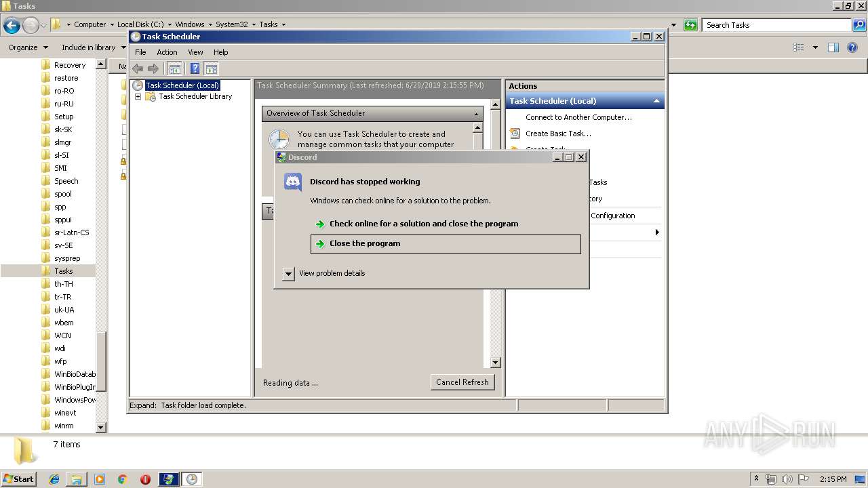Viewport: 868px width, 488px height.
Task: Refresh the Explorer Tasks folder view
Action: pyautogui.click(x=690, y=25)
